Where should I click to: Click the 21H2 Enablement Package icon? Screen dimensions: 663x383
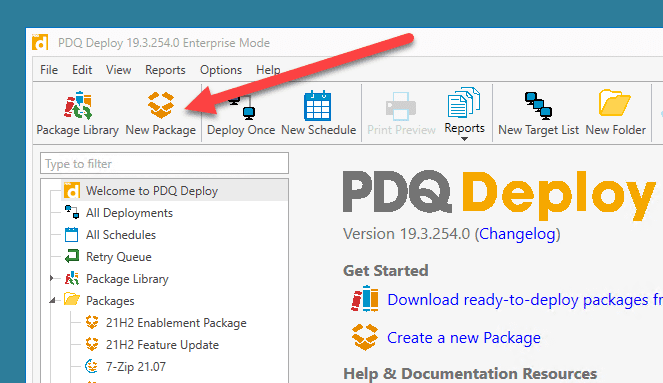point(92,322)
